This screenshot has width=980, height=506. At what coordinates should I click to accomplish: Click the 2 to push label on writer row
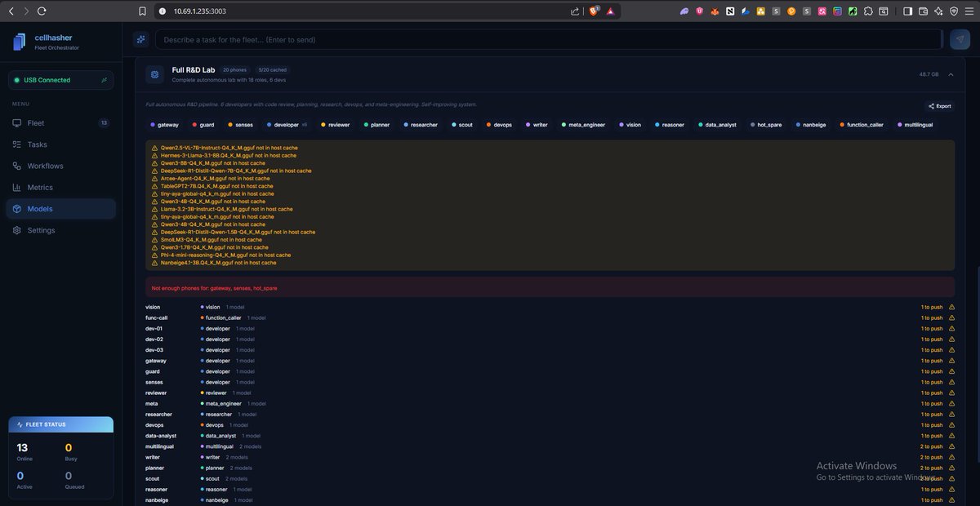click(x=932, y=457)
